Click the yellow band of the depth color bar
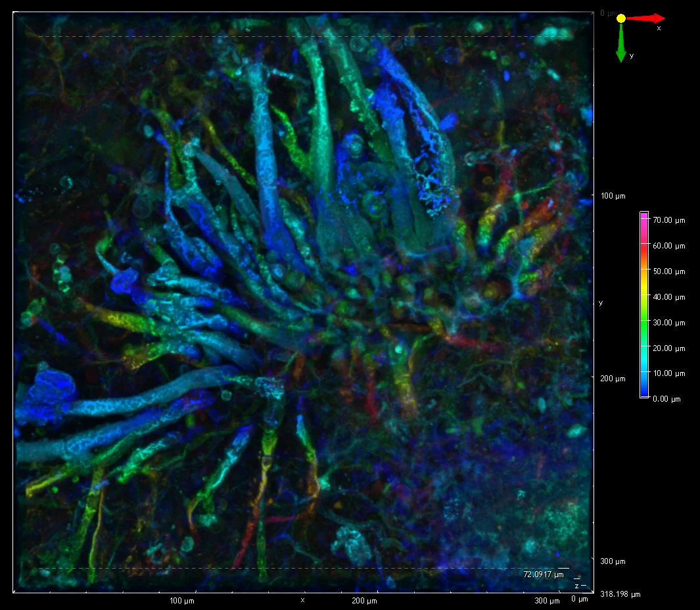 (x=644, y=276)
